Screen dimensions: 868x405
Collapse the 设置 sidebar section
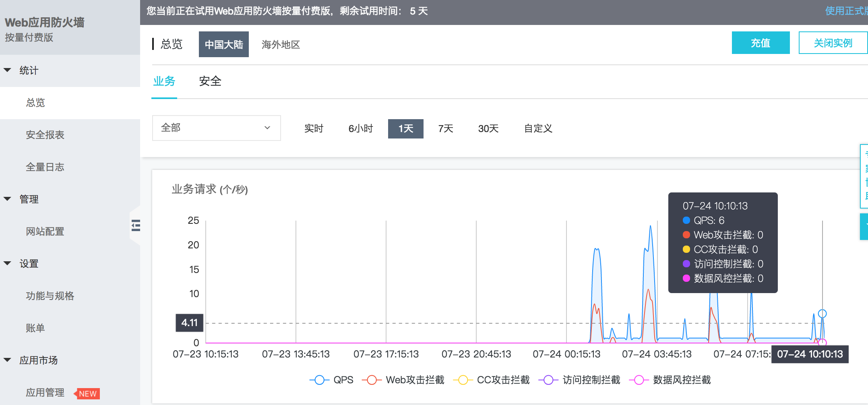pyautogui.click(x=28, y=264)
